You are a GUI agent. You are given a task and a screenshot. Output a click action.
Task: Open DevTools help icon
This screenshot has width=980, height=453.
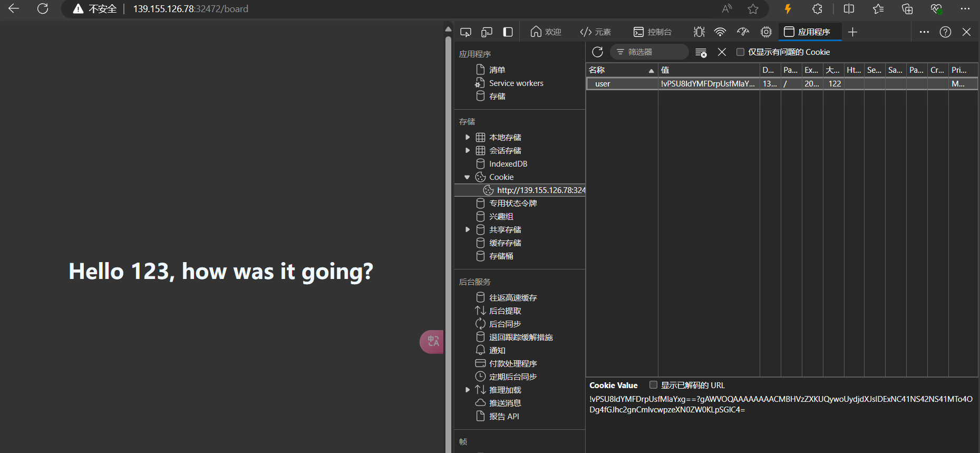point(945,32)
